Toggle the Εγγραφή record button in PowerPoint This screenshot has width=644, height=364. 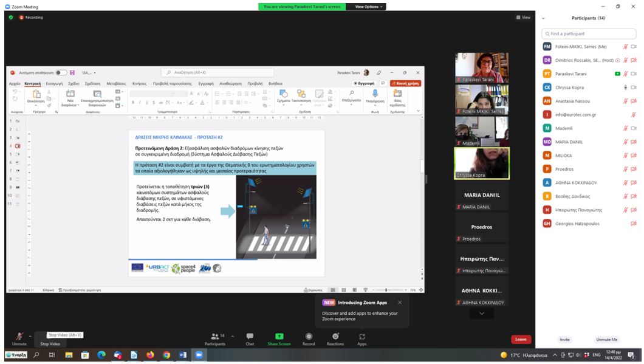364,83
